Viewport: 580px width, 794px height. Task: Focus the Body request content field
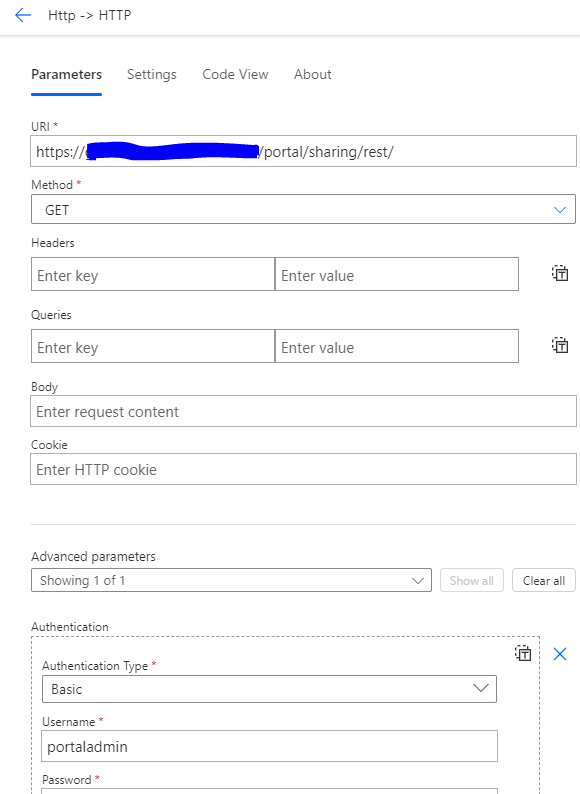[x=303, y=411]
